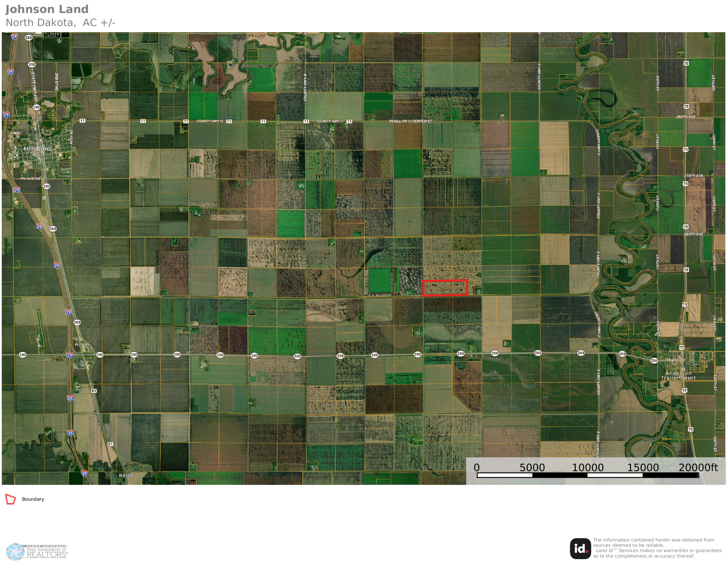Click the "POST RD" road label
This screenshot has width=728, height=562.
[71, 137]
